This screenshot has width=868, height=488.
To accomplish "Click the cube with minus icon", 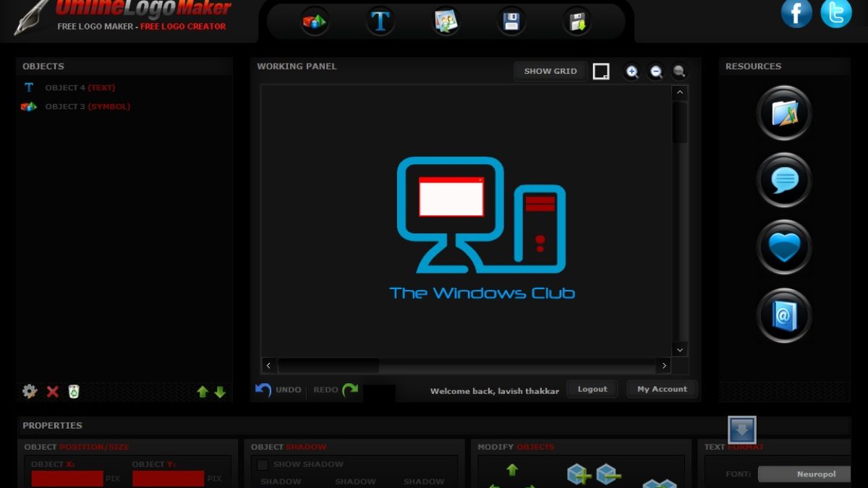I will tap(609, 474).
